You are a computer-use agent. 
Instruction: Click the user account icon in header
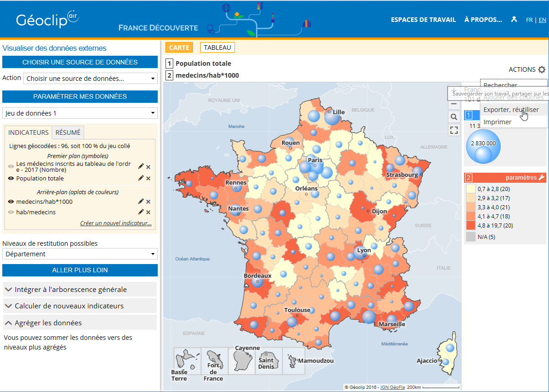click(x=514, y=19)
